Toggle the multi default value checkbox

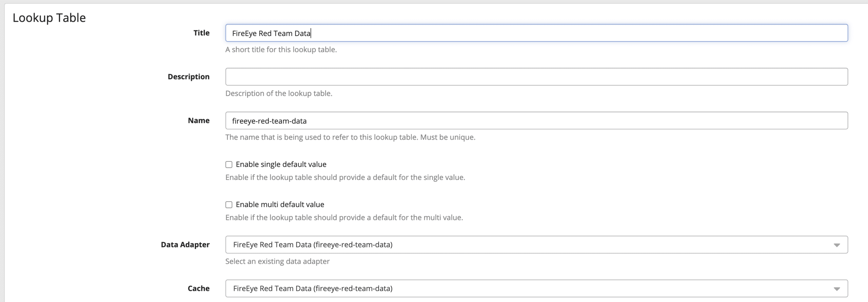(x=229, y=205)
